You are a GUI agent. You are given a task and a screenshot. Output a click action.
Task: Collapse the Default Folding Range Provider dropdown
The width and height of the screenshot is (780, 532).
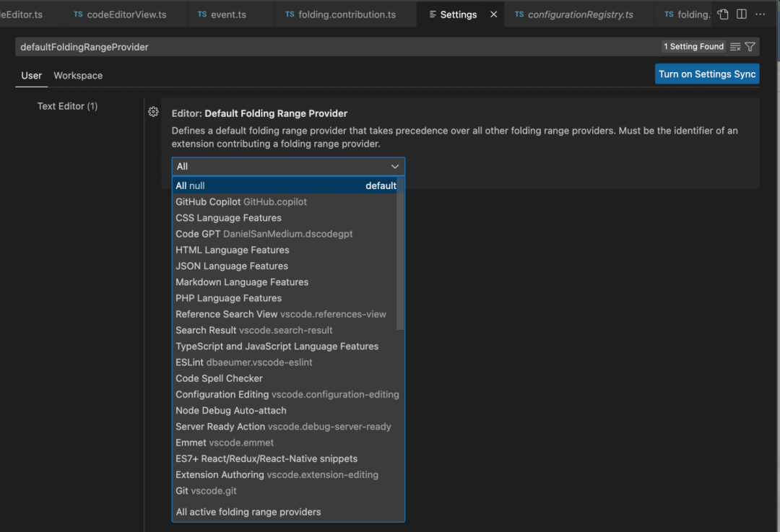tap(394, 167)
